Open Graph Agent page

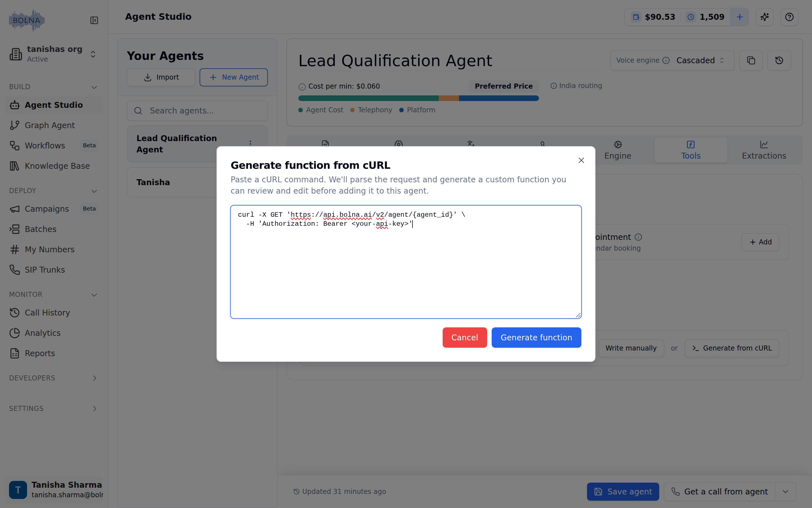54,125
